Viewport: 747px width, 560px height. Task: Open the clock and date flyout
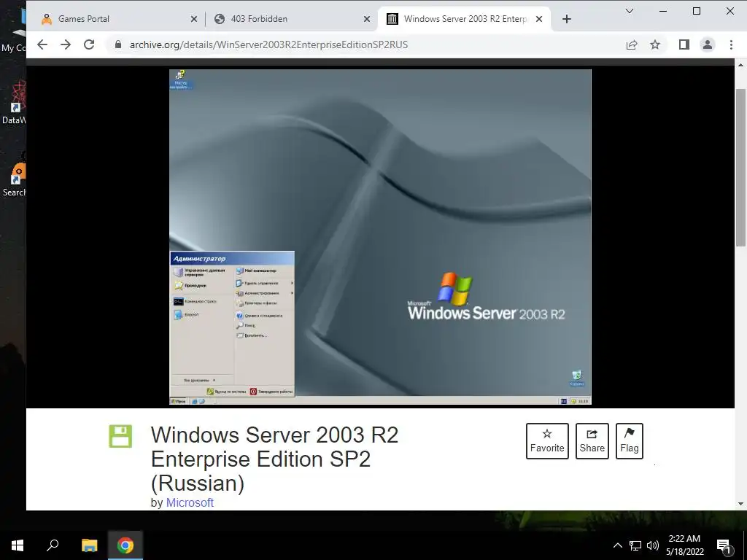pyautogui.click(x=684, y=545)
